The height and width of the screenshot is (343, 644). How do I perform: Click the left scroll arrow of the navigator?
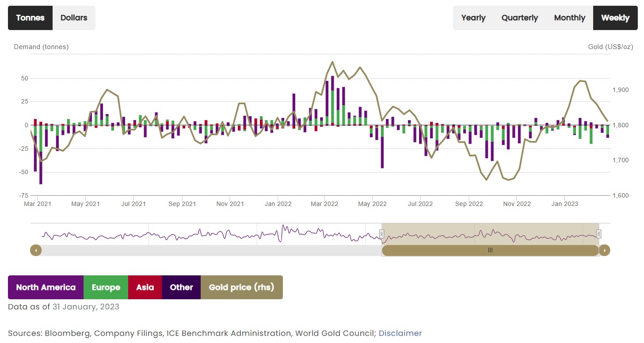36,251
